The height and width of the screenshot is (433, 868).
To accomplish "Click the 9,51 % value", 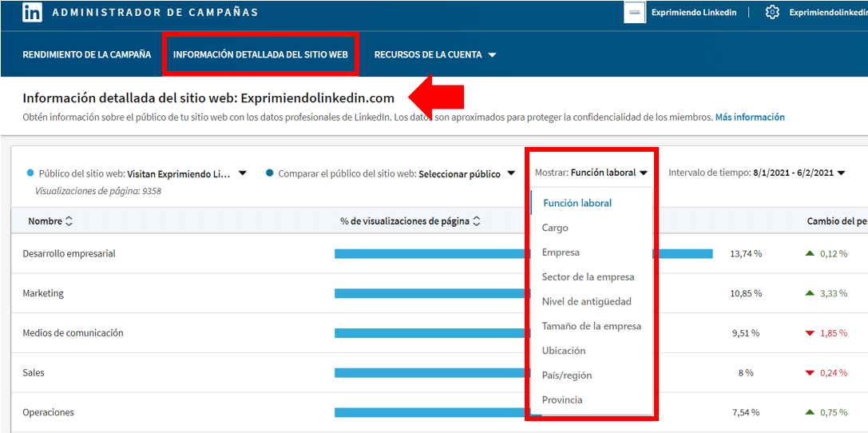I will pyautogui.click(x=746, y=333).
